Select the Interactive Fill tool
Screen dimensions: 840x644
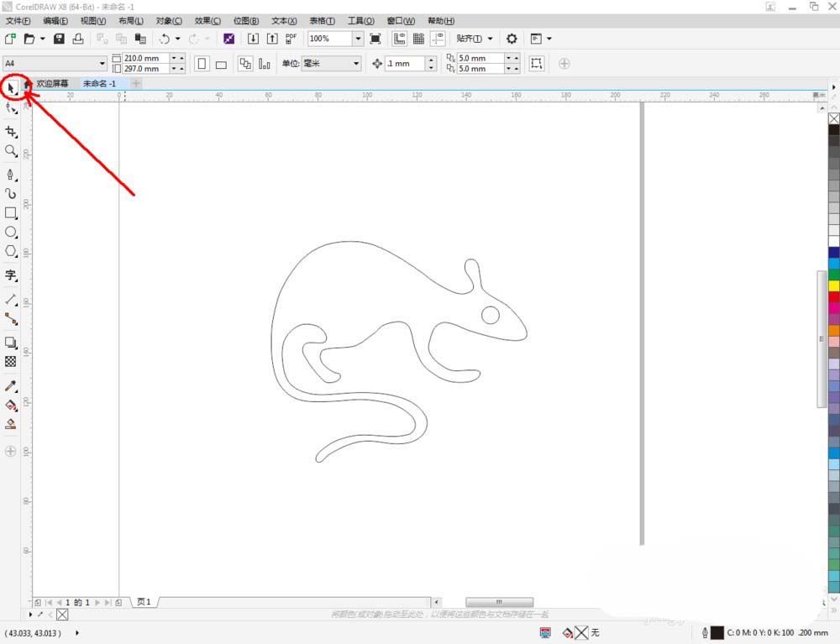[x=11, y=405]
